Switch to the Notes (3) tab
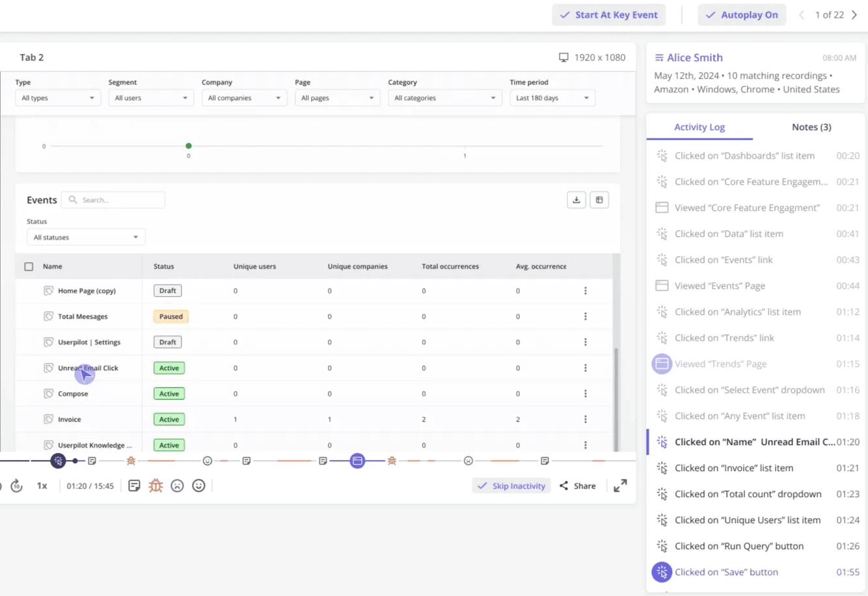This screenshot has height=596, width=868. 811,127
